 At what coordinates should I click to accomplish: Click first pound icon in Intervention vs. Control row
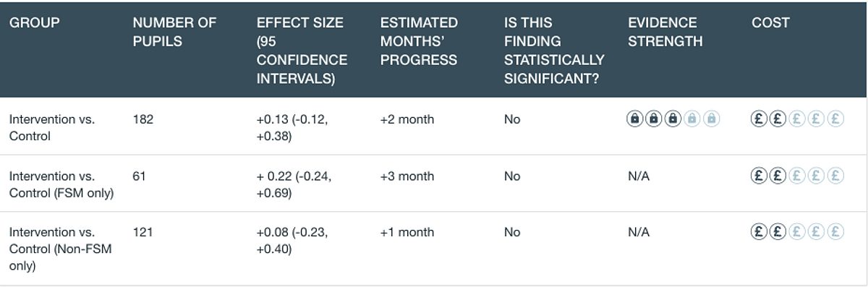(759, 119)
